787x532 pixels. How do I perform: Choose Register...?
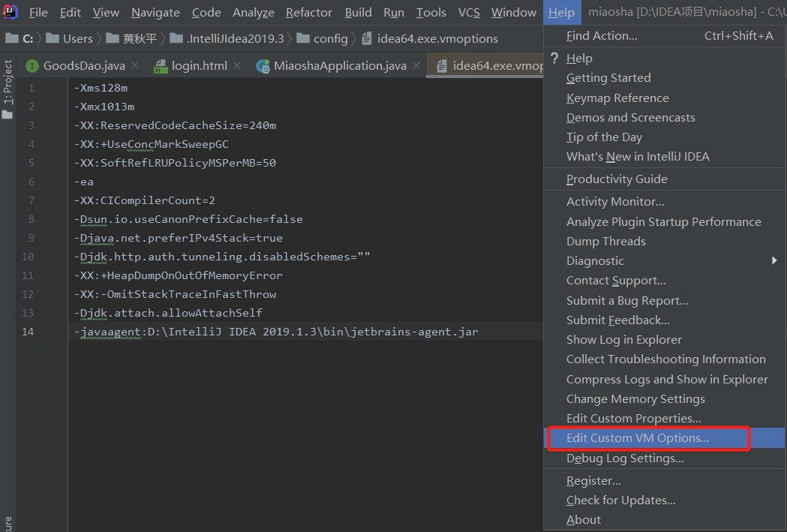coord(665,480)
